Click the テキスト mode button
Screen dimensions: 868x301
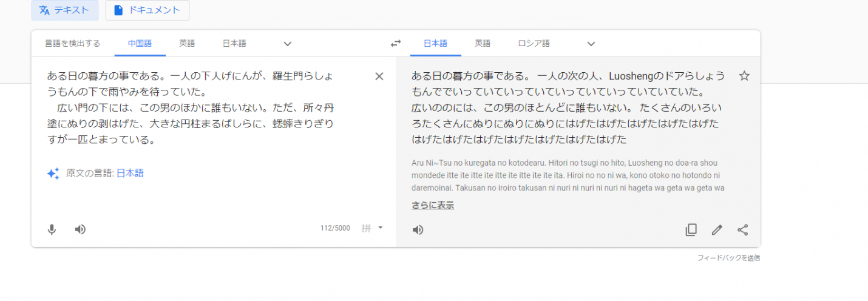(x=65, y=10)
